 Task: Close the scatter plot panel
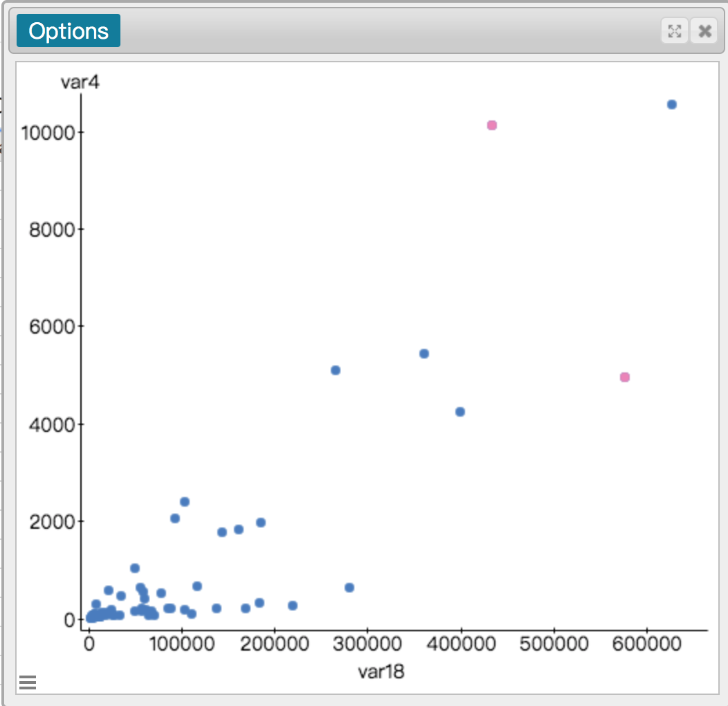click(x=704, y=30)
